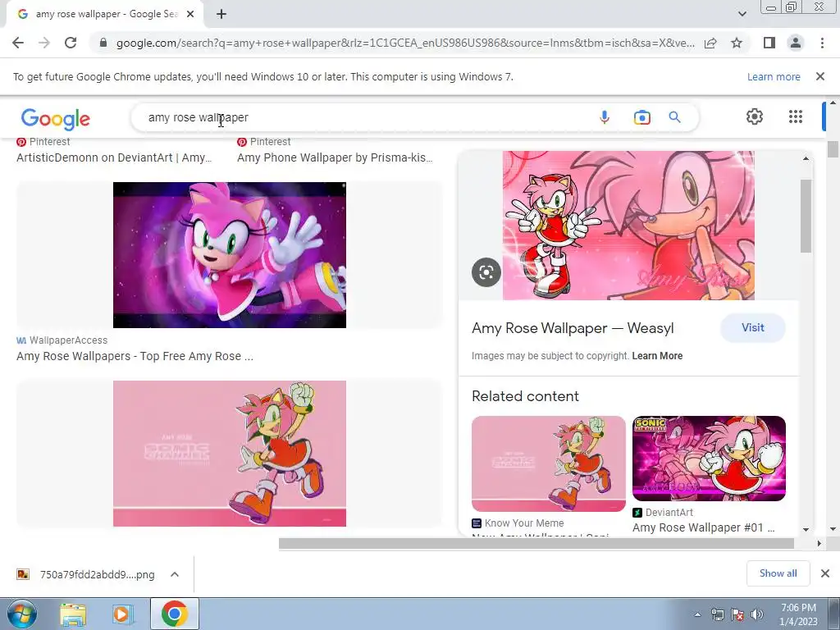Open the Google apps grid
Image resolution: width=840 pixels, height=630 pixels.
[796, 116]
